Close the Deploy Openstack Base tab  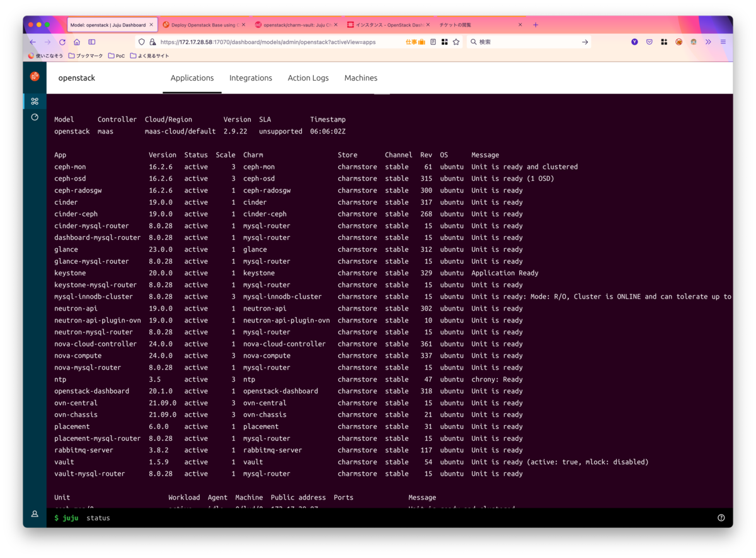pos(244,25)
